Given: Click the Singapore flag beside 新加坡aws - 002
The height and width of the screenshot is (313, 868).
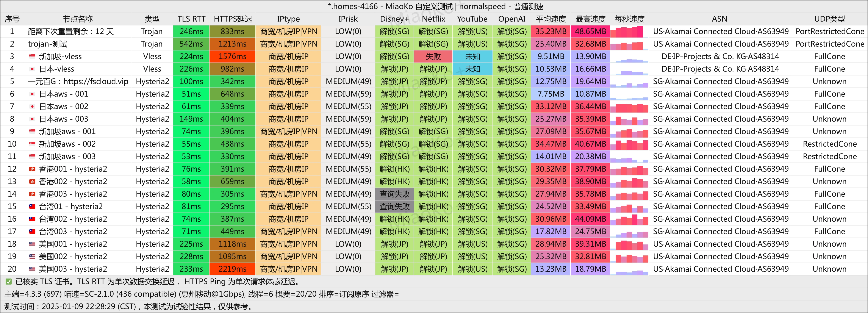Looking at the screenshot, I should [32, 144].
